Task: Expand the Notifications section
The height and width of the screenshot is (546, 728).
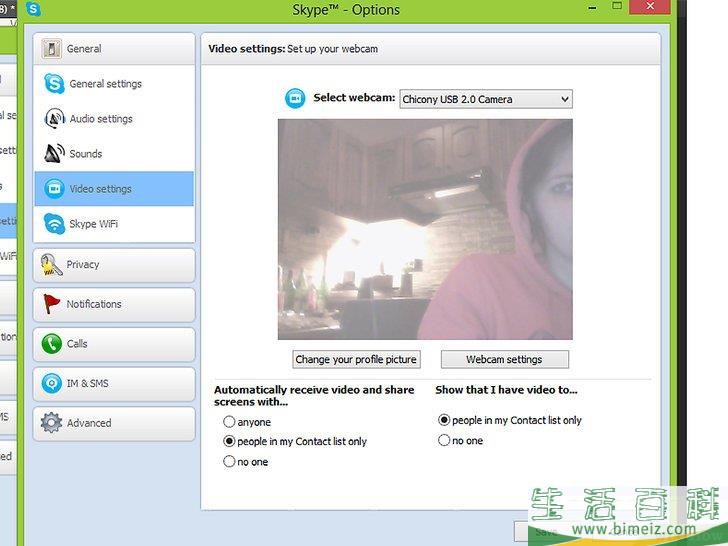Action: pyautogui.click(x=114, y=305)
